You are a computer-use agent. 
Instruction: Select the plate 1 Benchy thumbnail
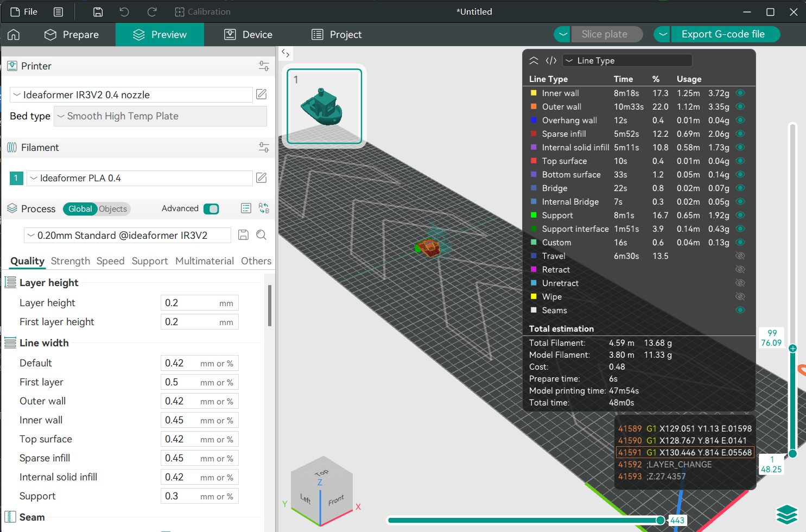[x=325, y=106]
